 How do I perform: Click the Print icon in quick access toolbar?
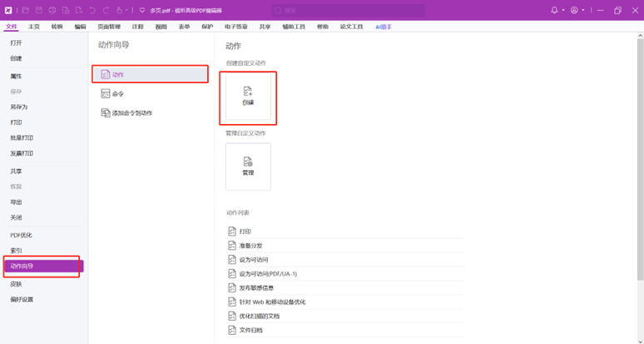pos(52,10)
